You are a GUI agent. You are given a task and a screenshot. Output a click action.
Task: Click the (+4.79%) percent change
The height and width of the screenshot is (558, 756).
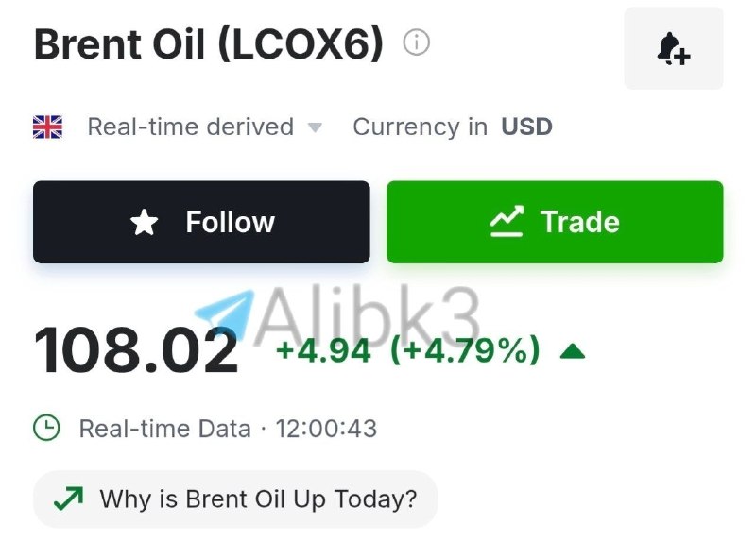pyautogui.click(x=465, y=350)
